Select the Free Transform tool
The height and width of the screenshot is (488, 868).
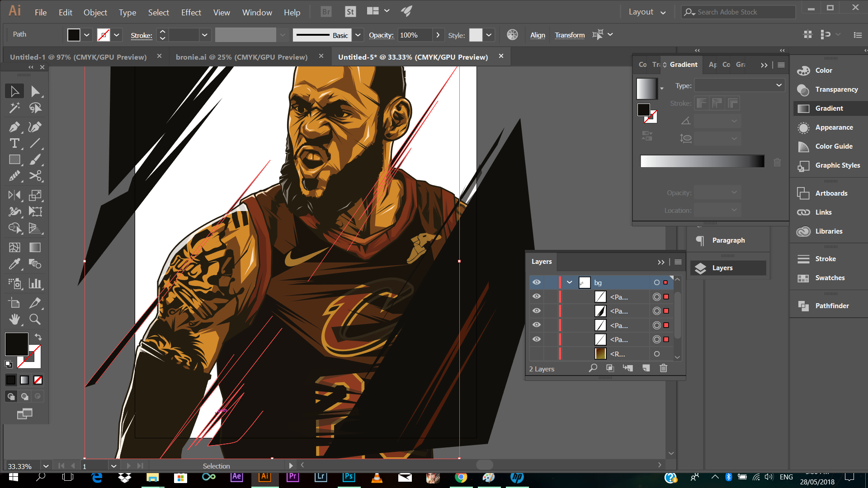[x=35, y=211]
